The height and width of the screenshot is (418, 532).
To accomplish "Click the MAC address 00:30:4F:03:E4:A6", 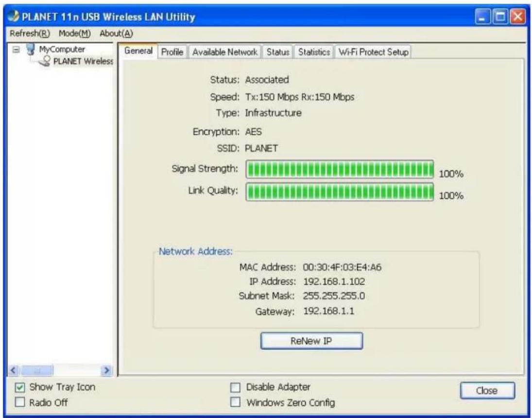I will click(342, 268).
